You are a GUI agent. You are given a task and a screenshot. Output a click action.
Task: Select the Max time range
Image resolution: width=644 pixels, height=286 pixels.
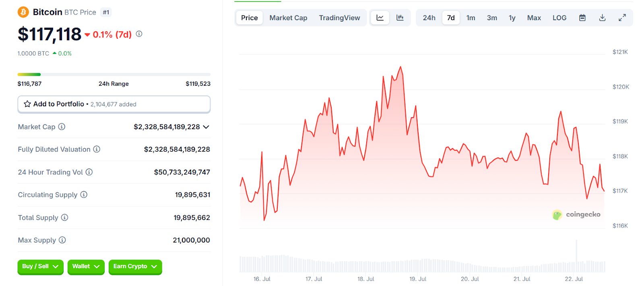[x=534, y=18]
